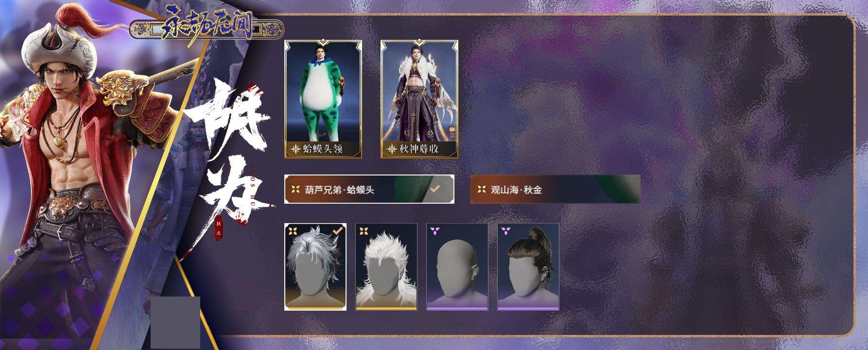Select the long white mane hairstyle

click(386, 267)
